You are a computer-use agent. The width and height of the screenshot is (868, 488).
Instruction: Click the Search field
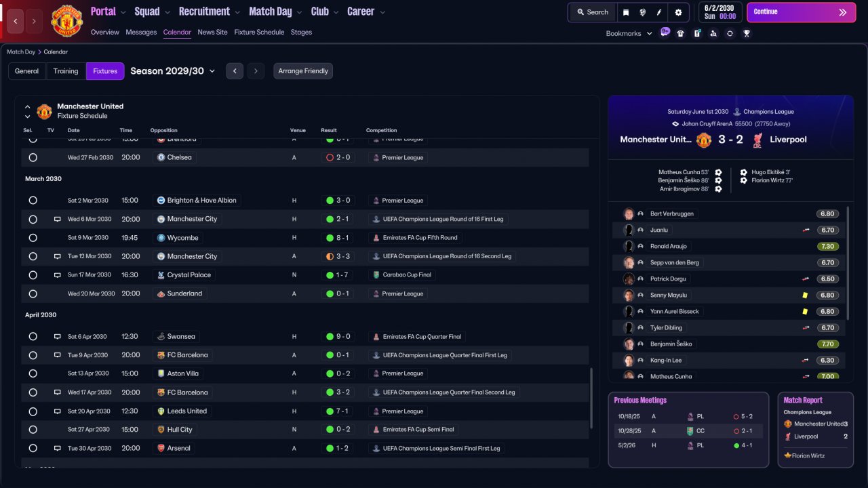[x=593, y=12]
